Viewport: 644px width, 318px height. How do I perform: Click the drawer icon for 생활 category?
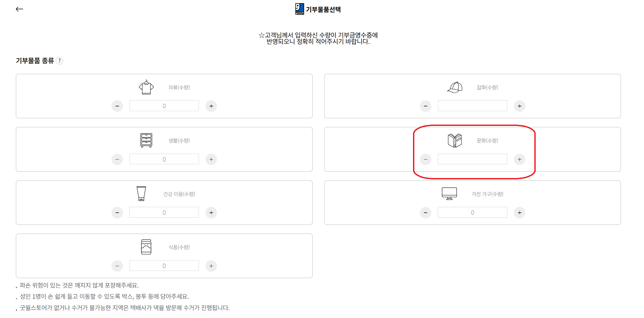point(146,140)
